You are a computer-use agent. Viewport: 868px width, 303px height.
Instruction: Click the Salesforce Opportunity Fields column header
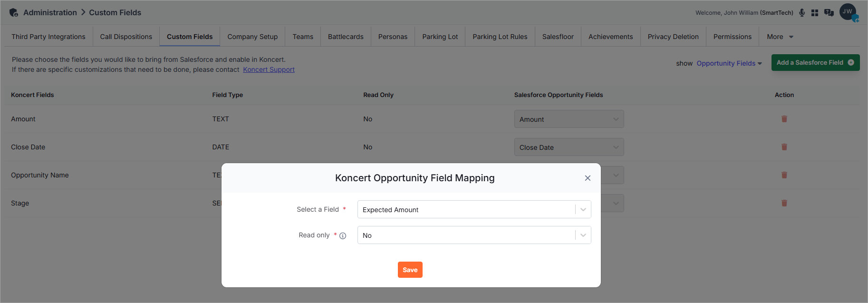tap(559, 95)
